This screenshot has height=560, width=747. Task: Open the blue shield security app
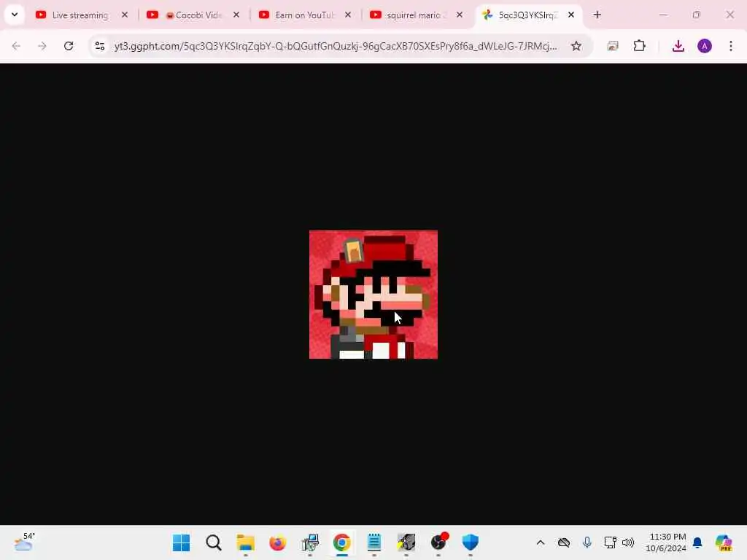click(471, 542)
